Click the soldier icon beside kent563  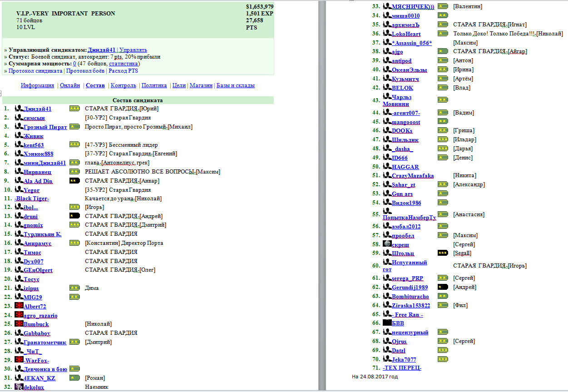tap(19, 144)
